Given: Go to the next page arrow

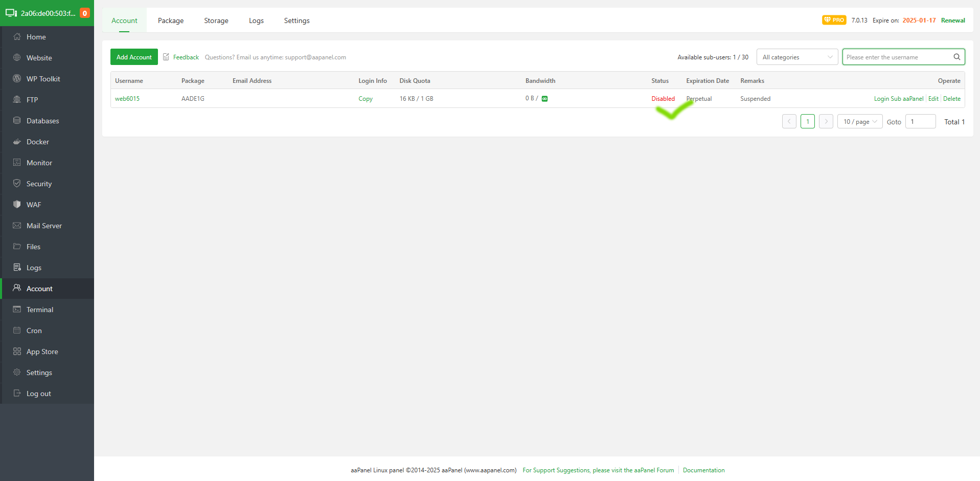Looking at the screenshot, I should (x=826, y=121).
